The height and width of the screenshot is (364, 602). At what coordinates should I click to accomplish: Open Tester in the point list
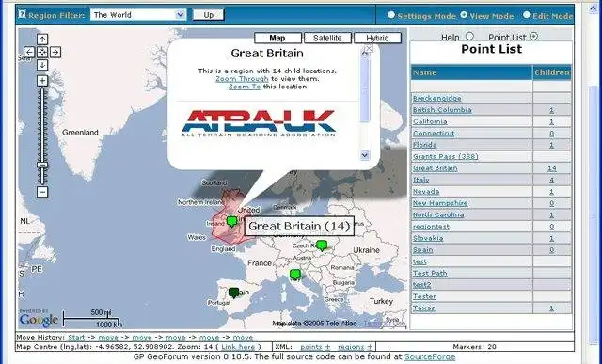click(x=424, y=296)
